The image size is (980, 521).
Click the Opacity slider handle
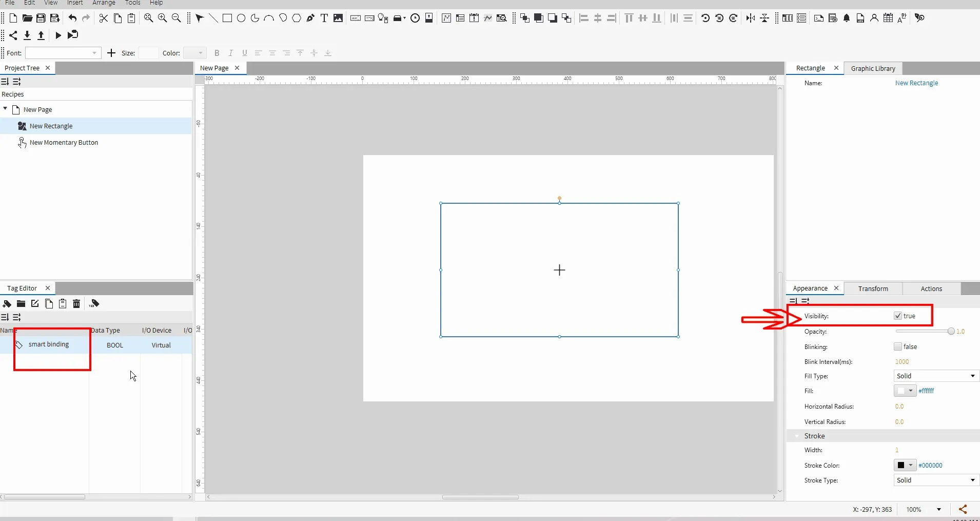coord(951,332)
